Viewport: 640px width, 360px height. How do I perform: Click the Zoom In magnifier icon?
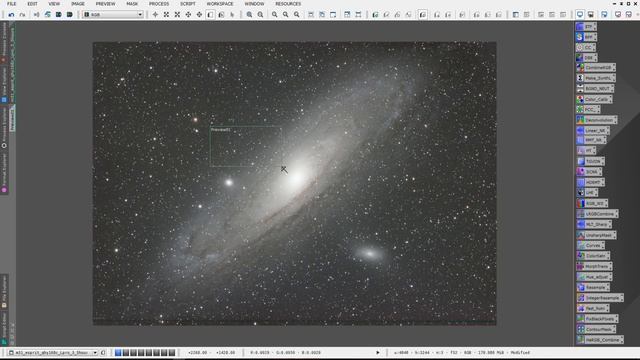pos(249,15)
